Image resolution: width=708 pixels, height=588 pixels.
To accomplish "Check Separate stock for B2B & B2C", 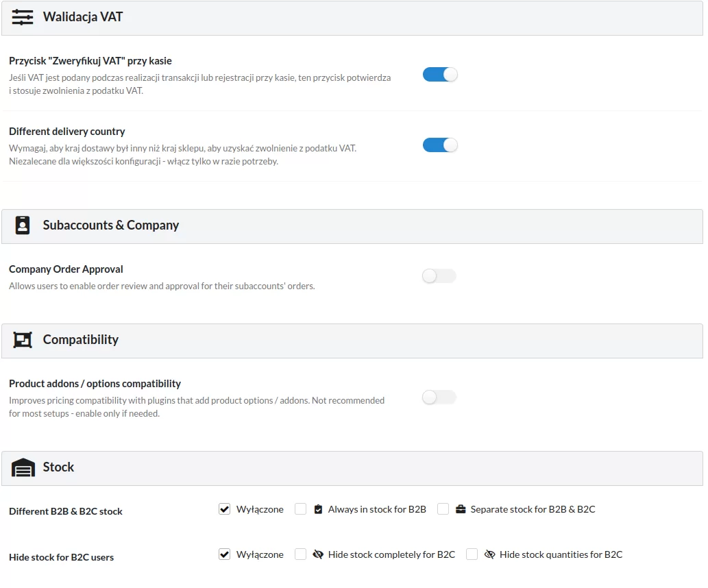I will [443, 509].
